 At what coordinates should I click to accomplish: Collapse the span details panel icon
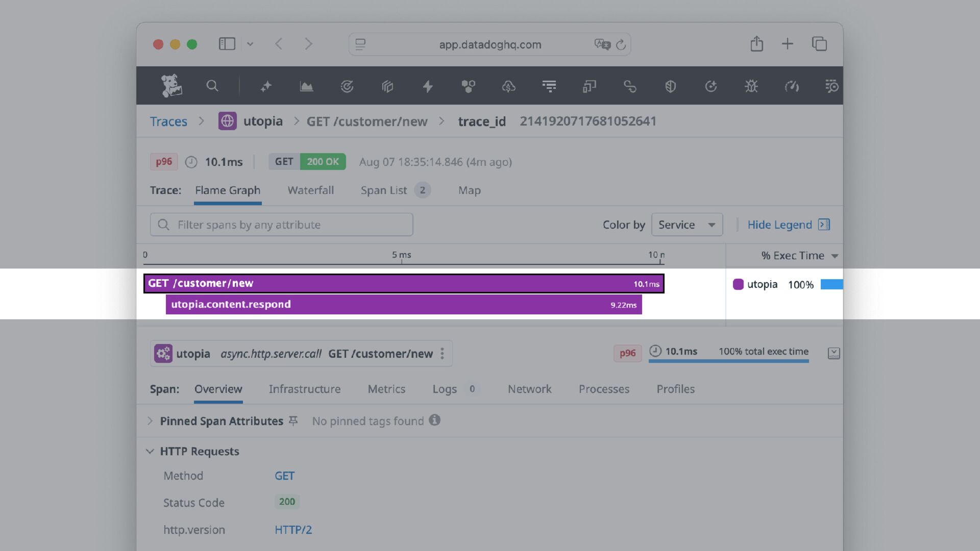coord(834,353)
